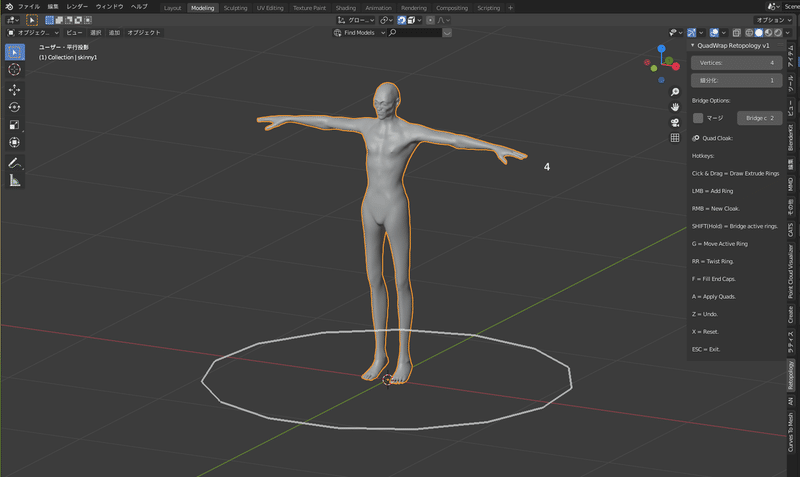Click the red X axis gizmo ball

676,66
